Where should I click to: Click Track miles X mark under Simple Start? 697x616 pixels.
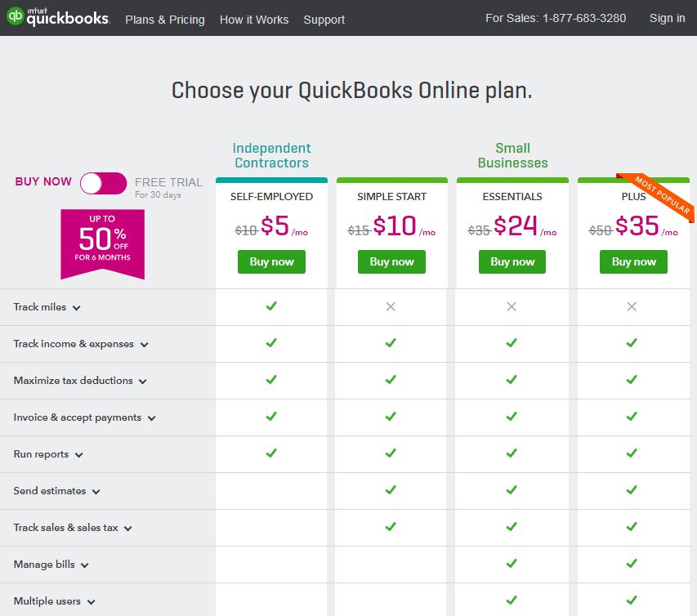point(391,306)
